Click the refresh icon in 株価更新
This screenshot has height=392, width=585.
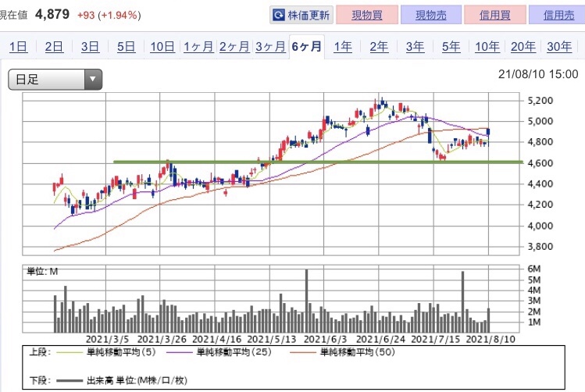coord(278,15)
